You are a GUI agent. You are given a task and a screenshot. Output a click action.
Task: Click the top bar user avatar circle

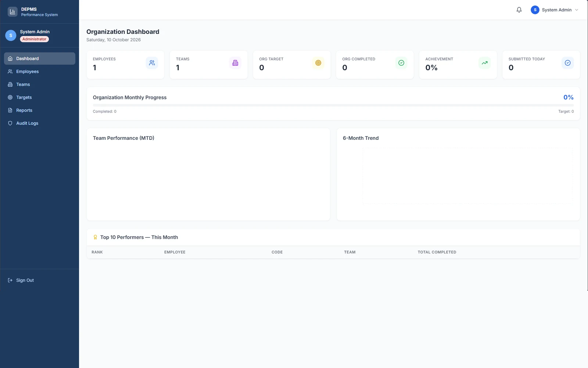point(535,10)
